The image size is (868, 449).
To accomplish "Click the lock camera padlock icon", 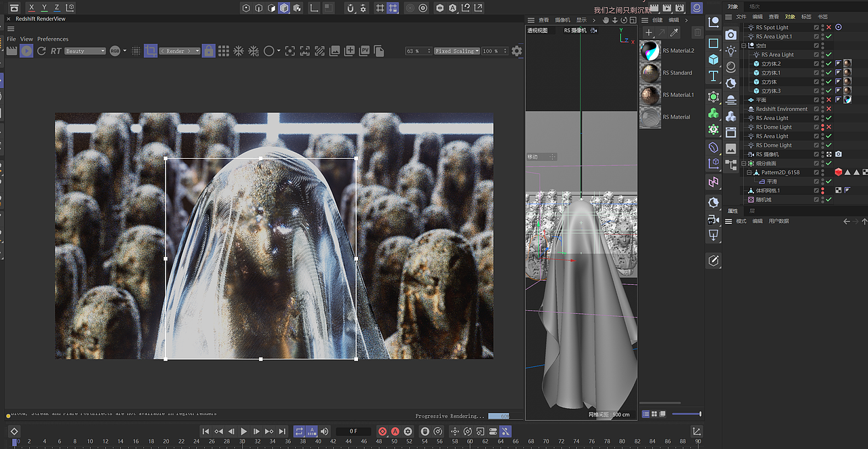I will [x=209, y=51].
